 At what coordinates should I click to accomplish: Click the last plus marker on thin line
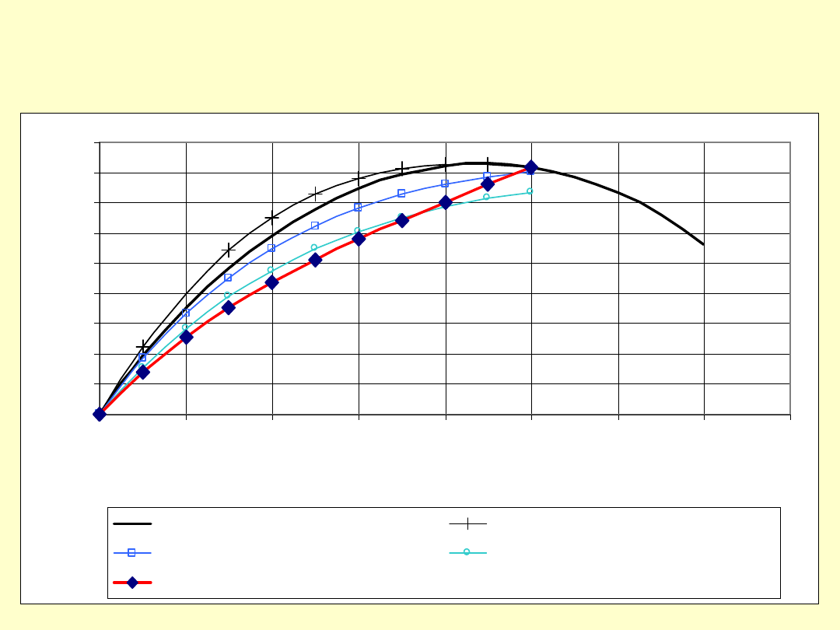coord(487,164)
